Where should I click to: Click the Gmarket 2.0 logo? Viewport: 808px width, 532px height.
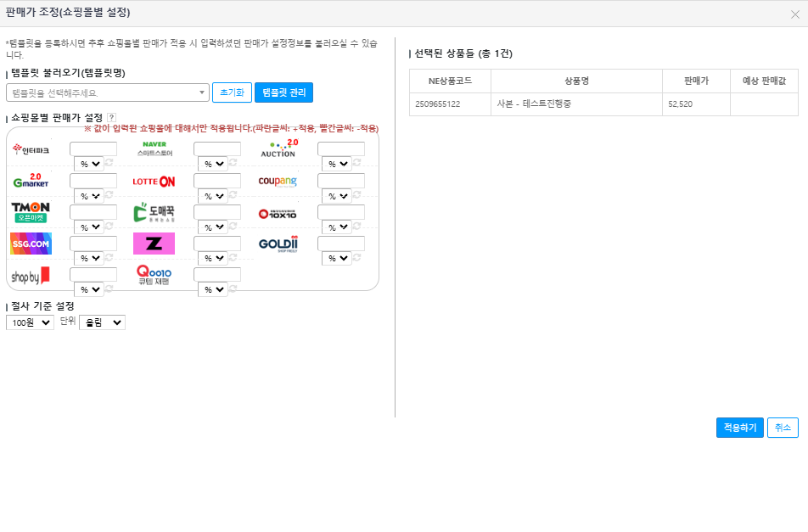(x=31, y=181)
